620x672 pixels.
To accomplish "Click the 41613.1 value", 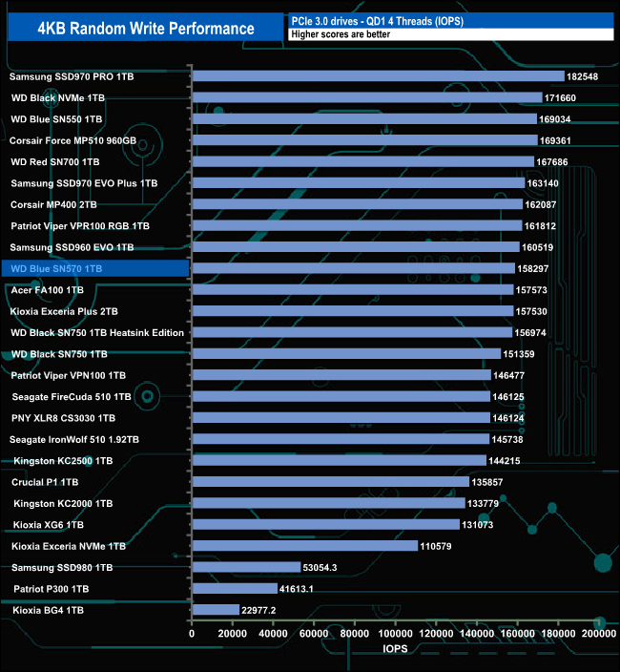I will [297, 589].
